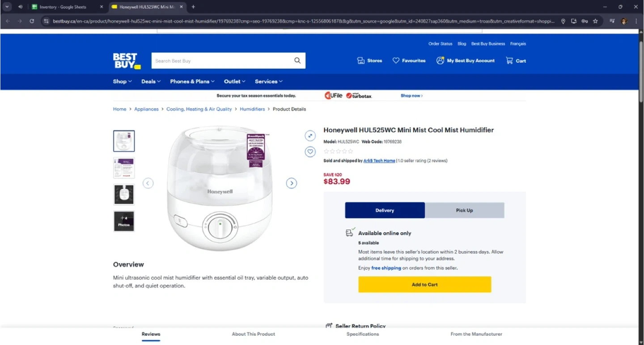Expand product image to fullscreen
The image size is (644, 345).
[310, 135]
